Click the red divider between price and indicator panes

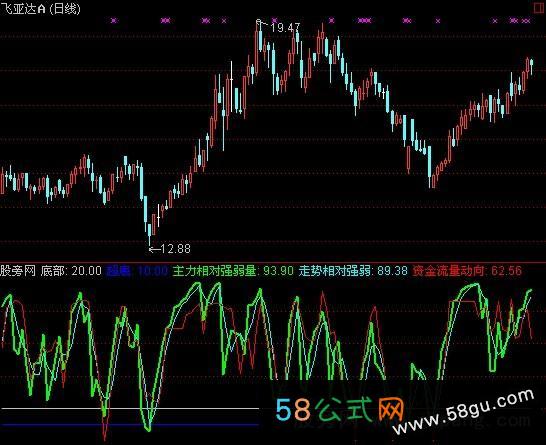click(273, 262)
